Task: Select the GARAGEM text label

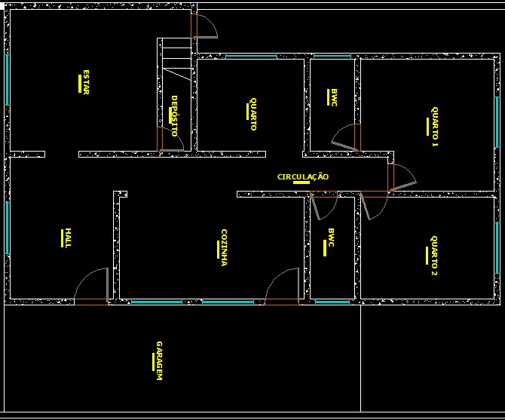Action: [159, 361]
